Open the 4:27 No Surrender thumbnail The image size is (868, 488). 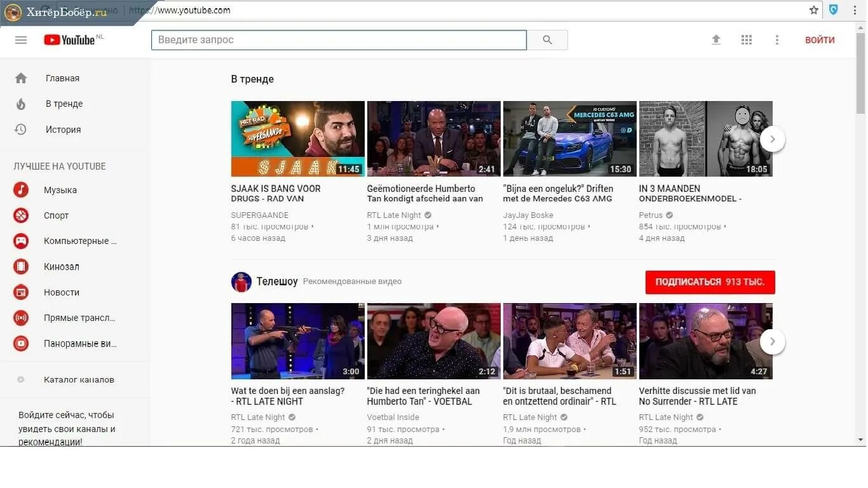(706, 341)
